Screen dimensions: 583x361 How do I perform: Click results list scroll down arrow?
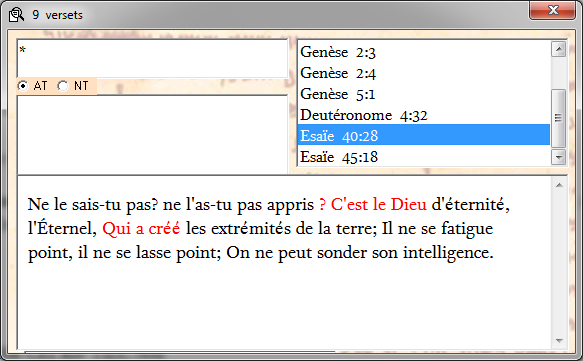click(x=558, y=157)
